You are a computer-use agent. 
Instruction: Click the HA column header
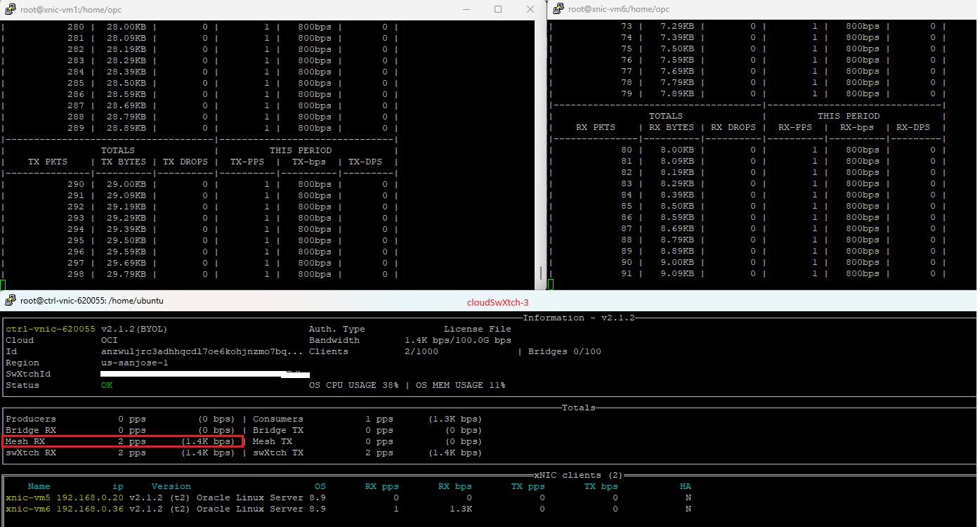[686, 486]
